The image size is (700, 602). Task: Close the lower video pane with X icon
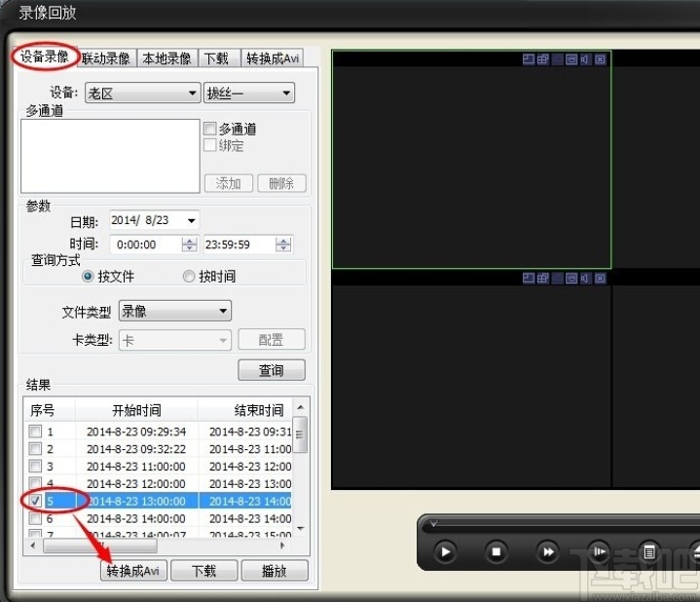click(x=601, y=278)
